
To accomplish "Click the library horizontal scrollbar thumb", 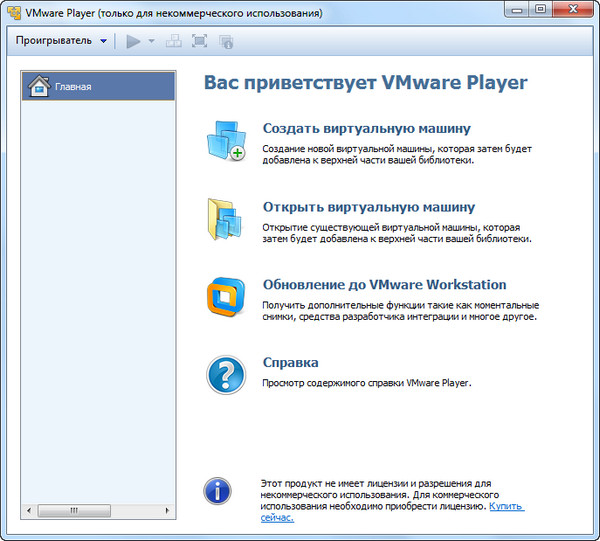I will [74, 510].
